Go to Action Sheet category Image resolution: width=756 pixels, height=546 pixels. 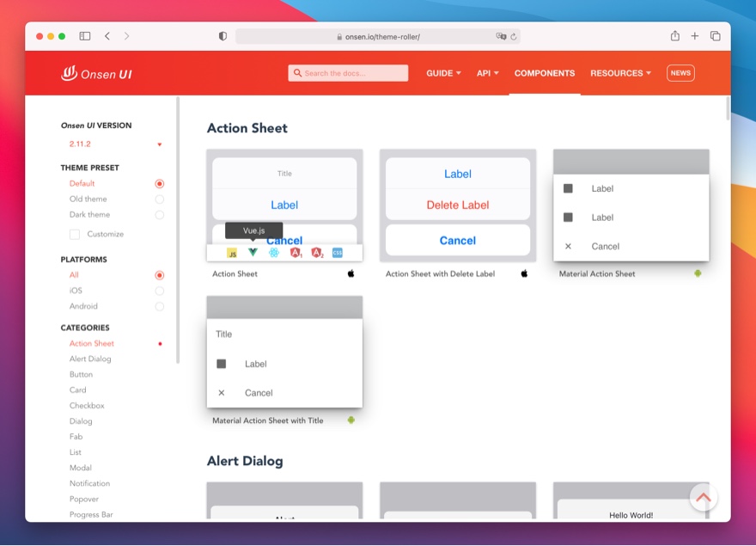pyautogui.click(x=92, y=343)
